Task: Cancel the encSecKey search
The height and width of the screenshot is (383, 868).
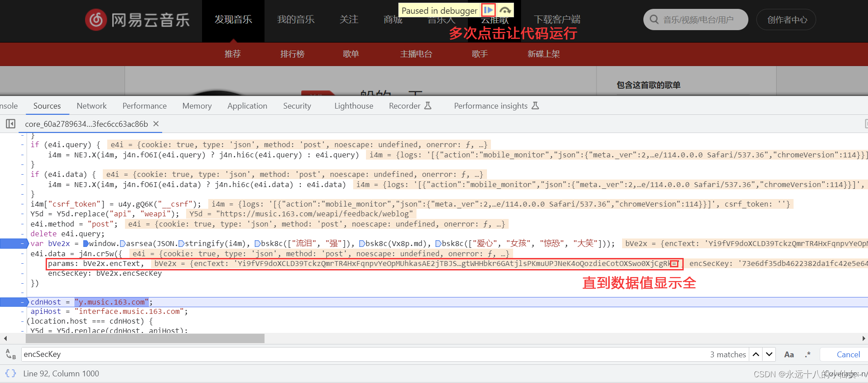Action: tap(848, 354)
